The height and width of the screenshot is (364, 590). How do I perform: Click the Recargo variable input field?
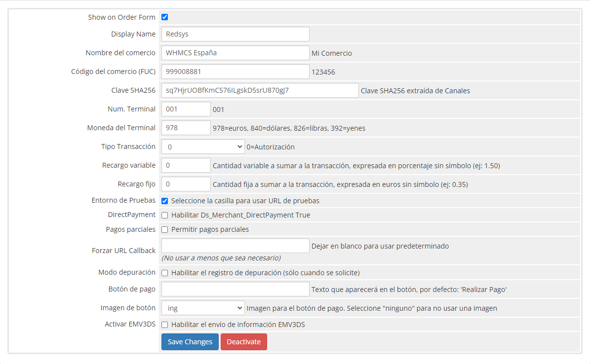pos(186,165)
